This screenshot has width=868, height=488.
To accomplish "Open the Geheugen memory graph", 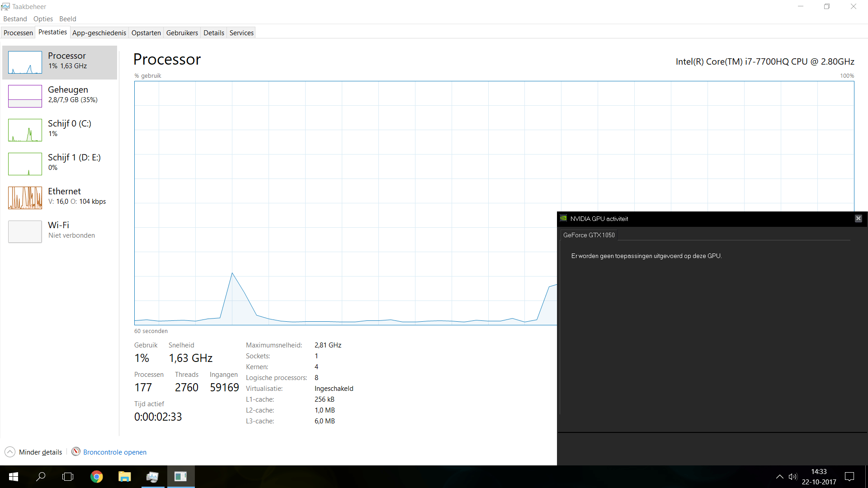I will point(25,96).
